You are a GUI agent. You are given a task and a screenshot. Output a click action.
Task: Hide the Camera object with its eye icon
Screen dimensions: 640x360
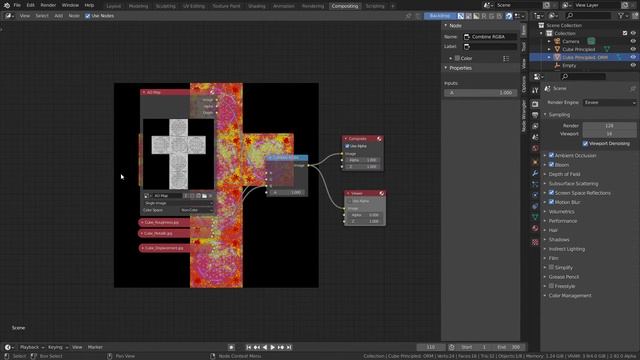click(633, 41)
